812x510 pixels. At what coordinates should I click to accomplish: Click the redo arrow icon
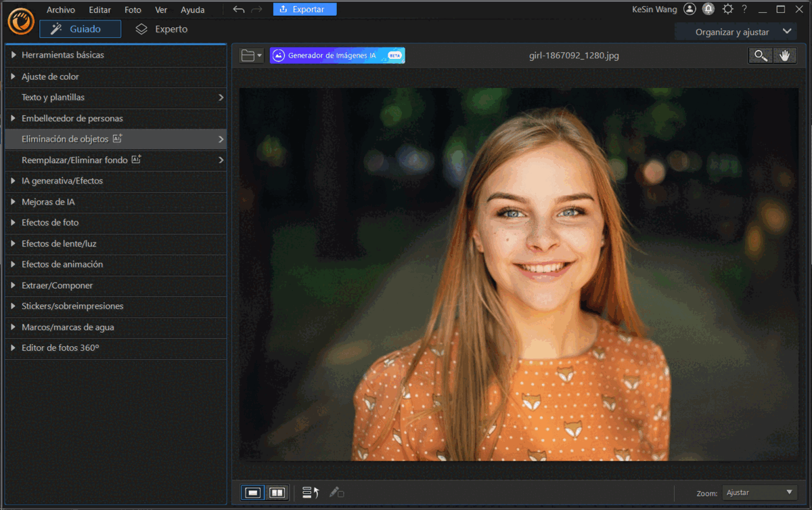[256, 9]
